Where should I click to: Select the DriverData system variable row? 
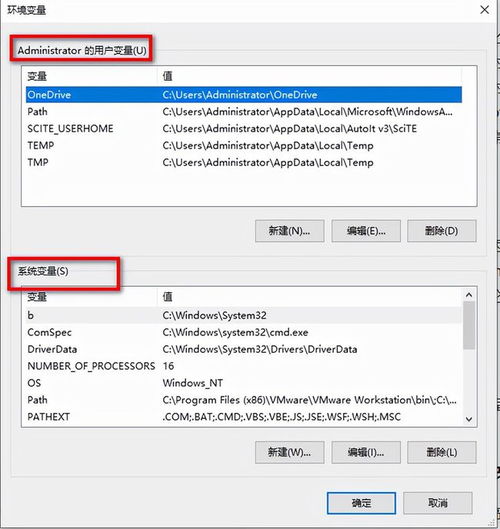244,349
